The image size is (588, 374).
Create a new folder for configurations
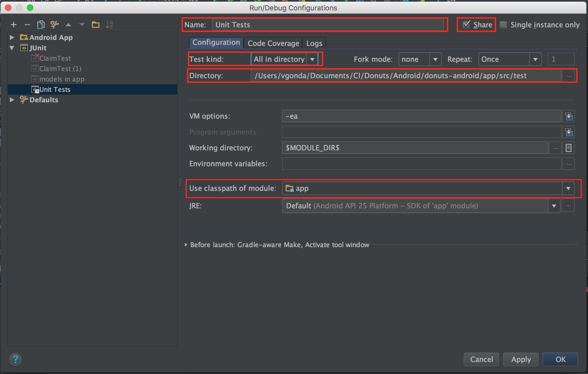pos(95,25)
